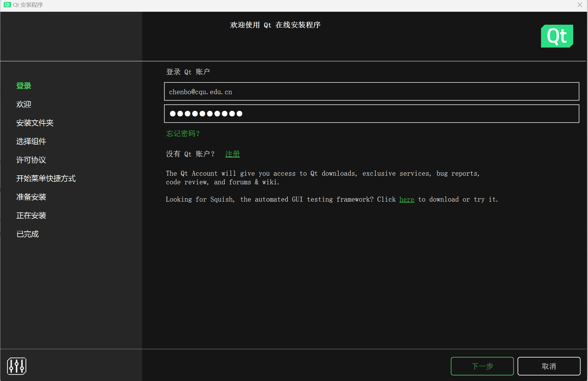This screenshot has height=381, width=588.
Task: Select the 许可协议 step in sidebar
Action: click(x=31, y=160)
